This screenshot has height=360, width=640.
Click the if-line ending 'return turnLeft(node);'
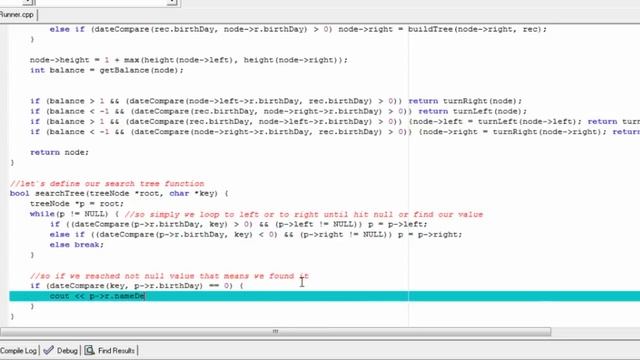tap(278, 111)
